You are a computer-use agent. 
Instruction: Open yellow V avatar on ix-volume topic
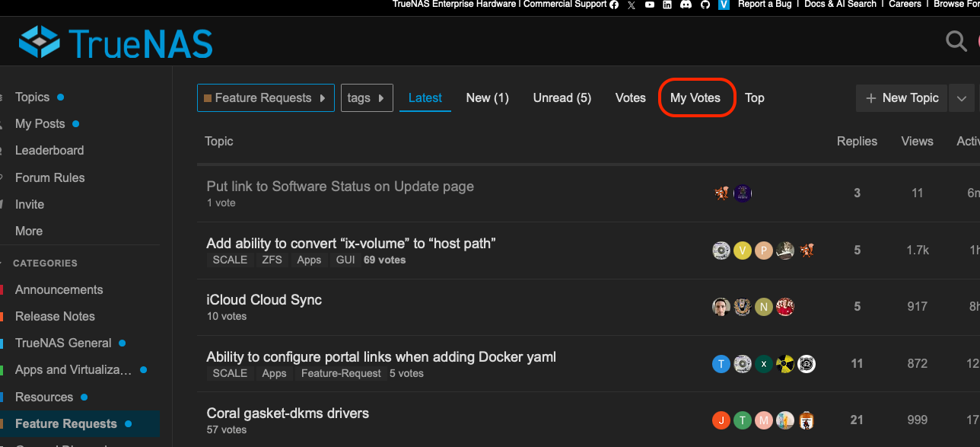[x=743, y=250]
